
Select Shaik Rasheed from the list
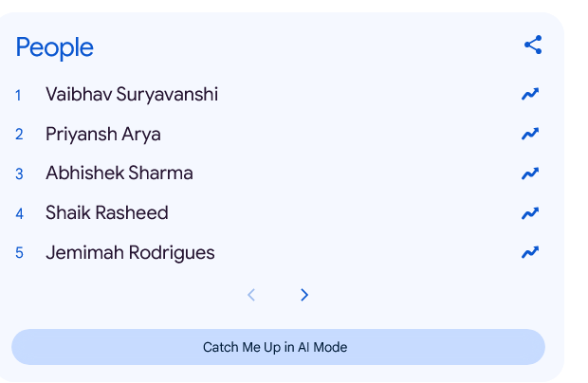[x=107, y=213]
